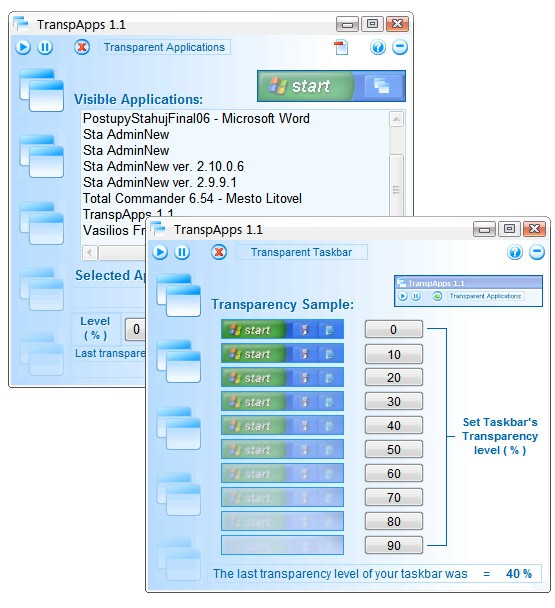Image resolution: width=555 pixels, height=608 pixels.
Task: Click pause icon in Transparent Taskbar window
Action: click(182, 252)
